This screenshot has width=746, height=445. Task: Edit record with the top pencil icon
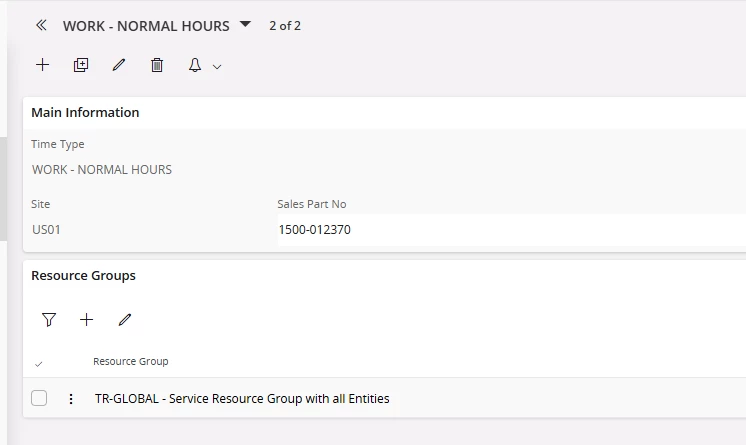pyautogui.click(x=118, y=65)
